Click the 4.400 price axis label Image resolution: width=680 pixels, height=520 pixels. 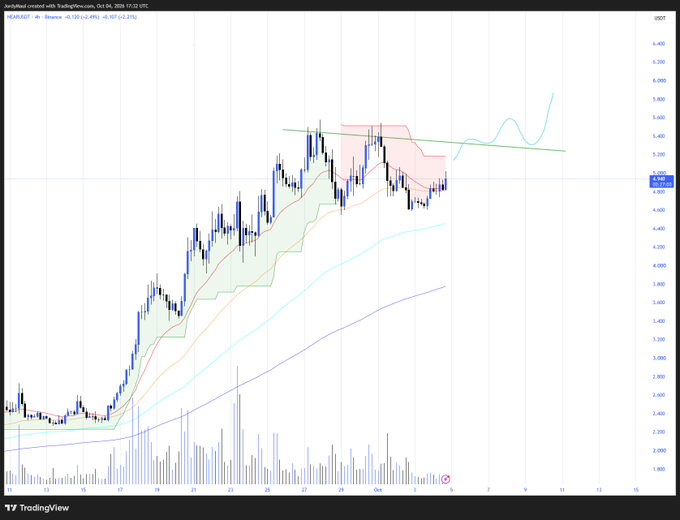coord(659,229)
